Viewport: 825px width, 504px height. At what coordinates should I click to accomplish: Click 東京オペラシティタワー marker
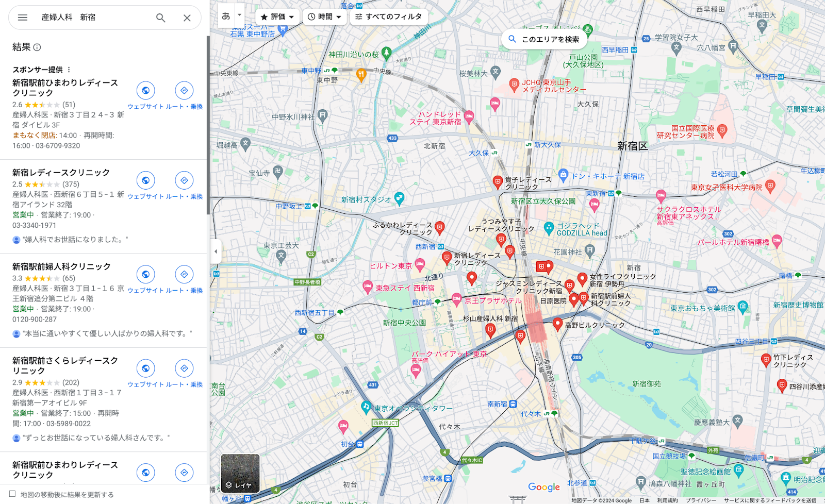click(x=366, y=407)
